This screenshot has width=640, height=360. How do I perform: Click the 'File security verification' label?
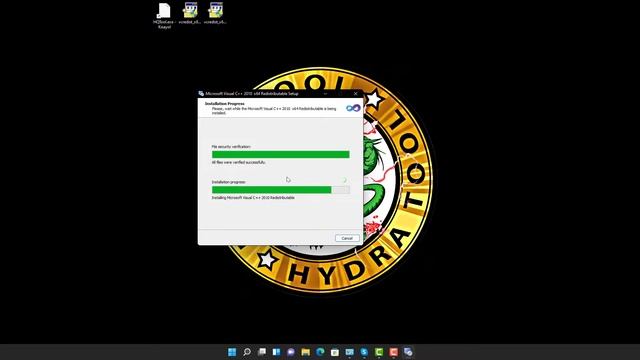(x=231, y=147)
